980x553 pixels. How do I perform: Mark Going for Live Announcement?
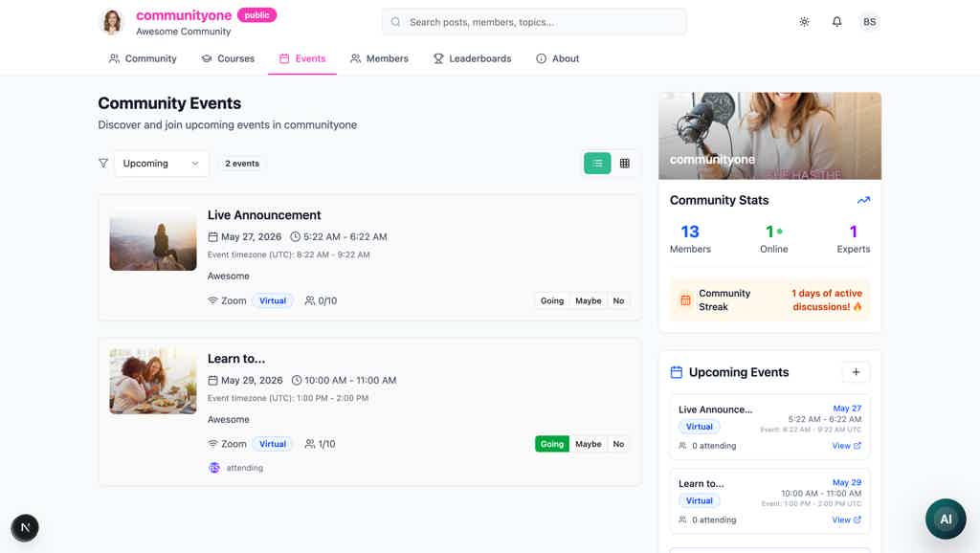552,300
